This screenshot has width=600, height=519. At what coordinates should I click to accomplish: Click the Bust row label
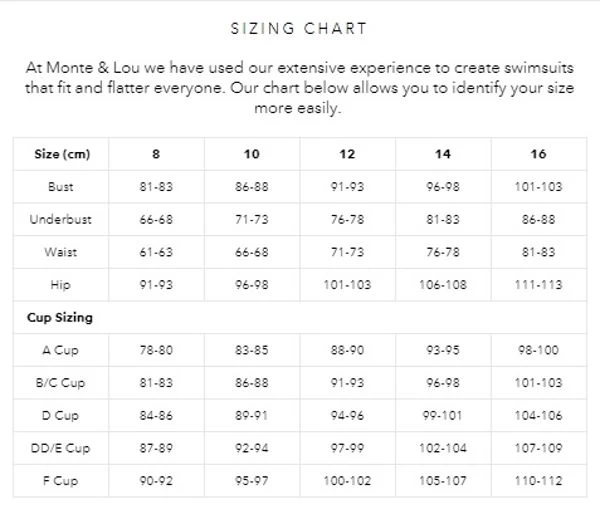[61, 187]
